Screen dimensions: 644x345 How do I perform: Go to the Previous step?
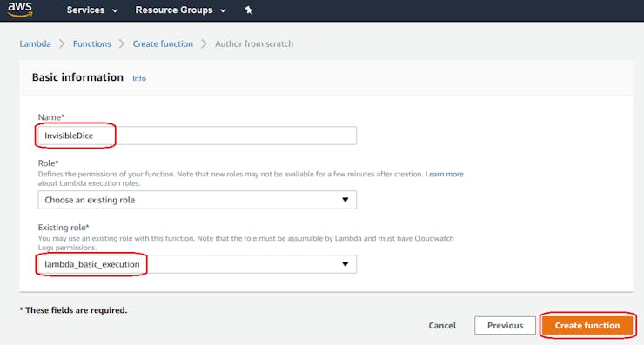coord(505,325)
